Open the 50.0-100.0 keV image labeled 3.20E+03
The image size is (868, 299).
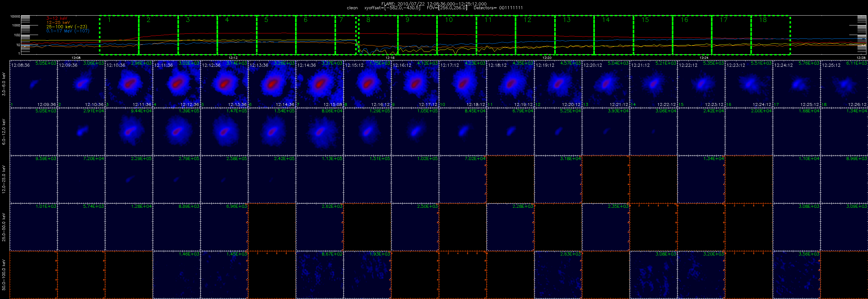click(701, 275)
